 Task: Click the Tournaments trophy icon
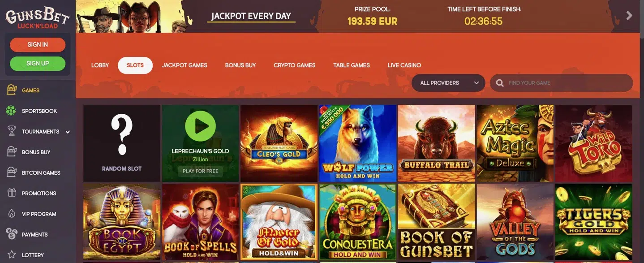[x=12, y=131]
